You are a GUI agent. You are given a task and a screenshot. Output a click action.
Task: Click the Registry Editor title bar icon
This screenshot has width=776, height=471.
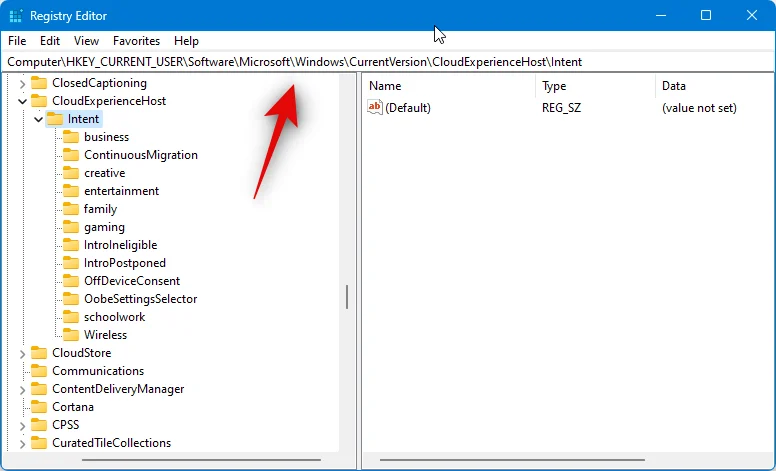(x=16, y=16)
